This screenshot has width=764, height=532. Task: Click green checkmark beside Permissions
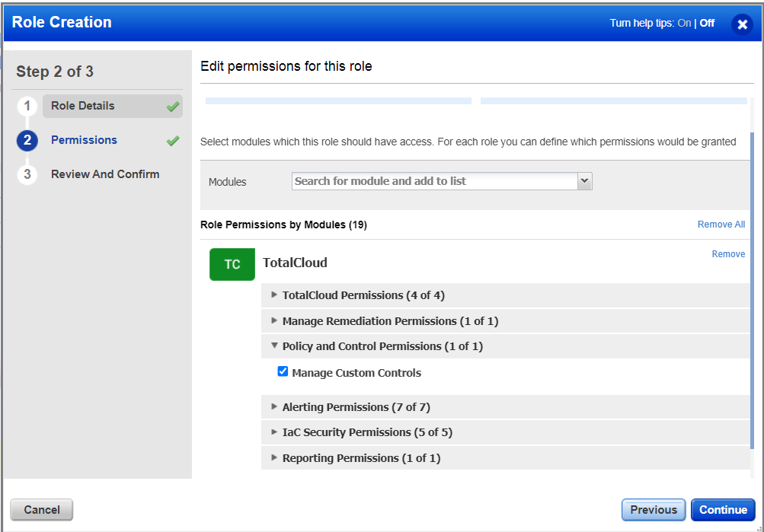point(172,140)
